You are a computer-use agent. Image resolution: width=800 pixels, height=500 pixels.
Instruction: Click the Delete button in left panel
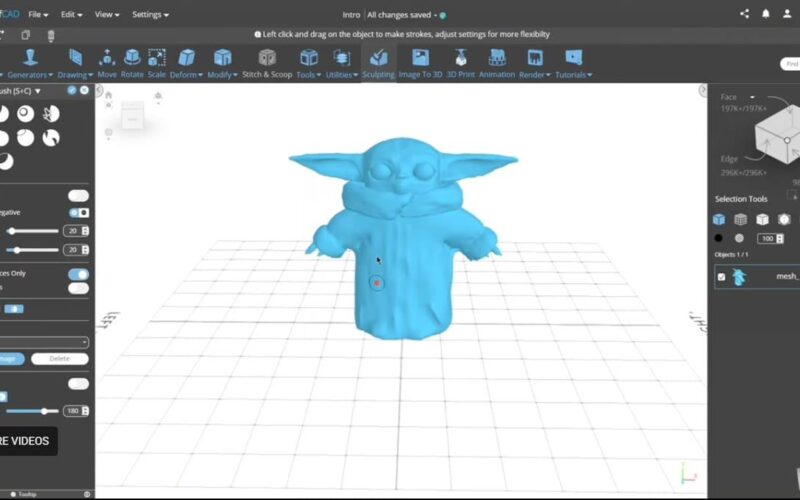tap(59, 359)
